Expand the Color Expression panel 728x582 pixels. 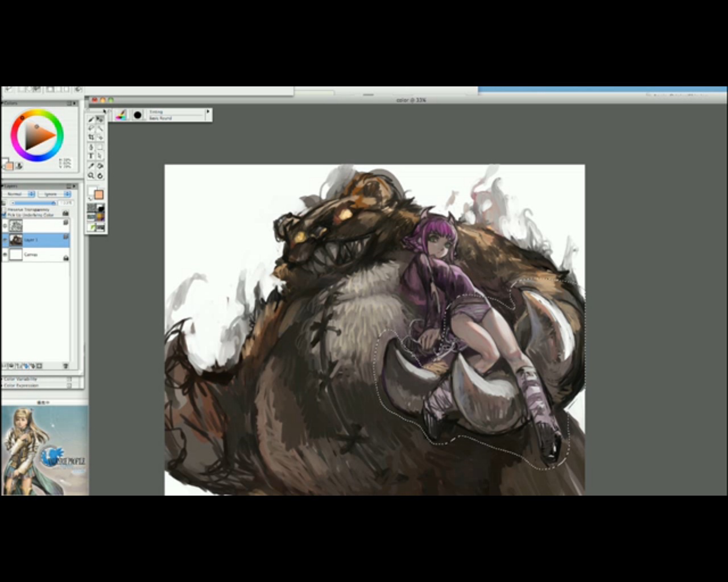(x=2, y=385)
